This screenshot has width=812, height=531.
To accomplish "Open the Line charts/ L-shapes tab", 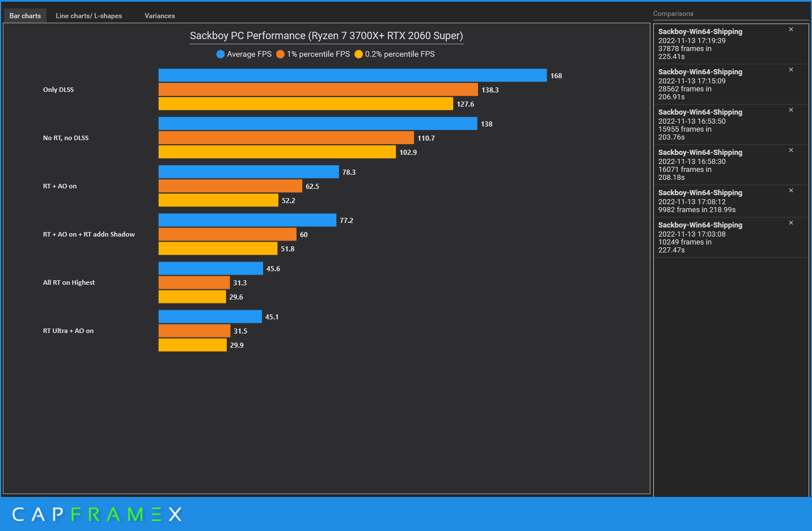I will (89, 16).
